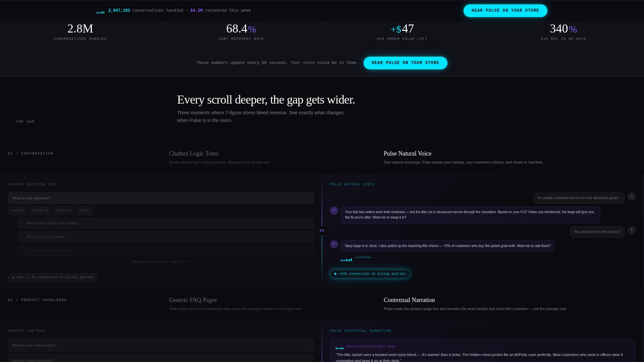Click 'THE GAP' section label
The height and width of the screenshot is (362, 644).
point(25,122)
